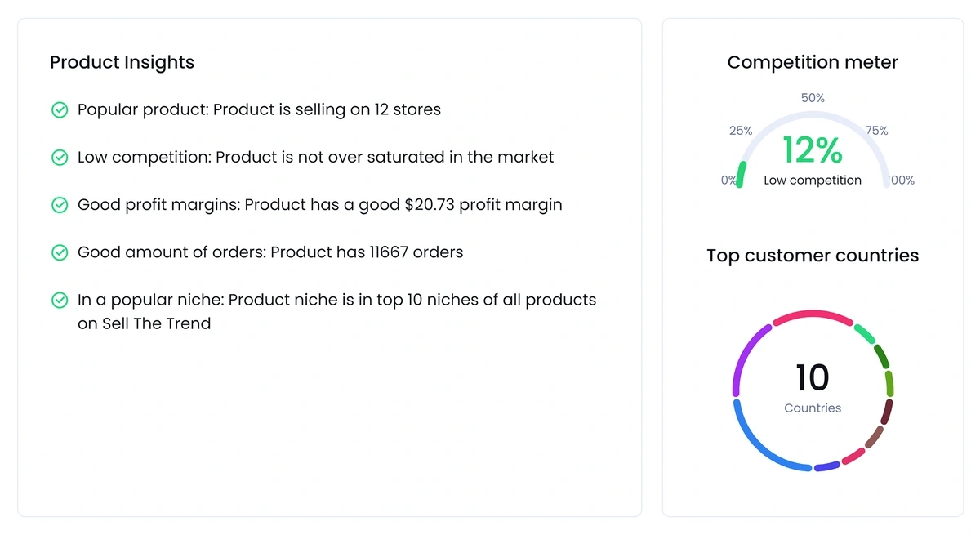
Task: Click the green filled portion of competition gauge
Action: [741, 174]
